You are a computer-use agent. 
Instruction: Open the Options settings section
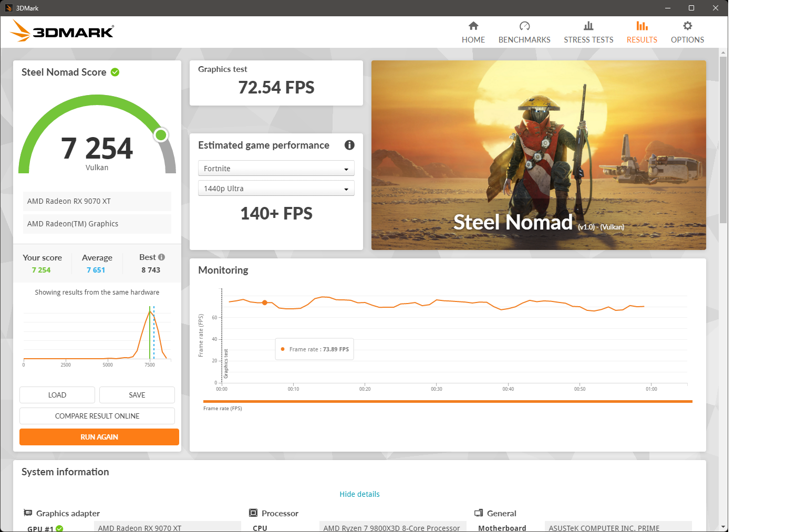[x=687, y=33]
